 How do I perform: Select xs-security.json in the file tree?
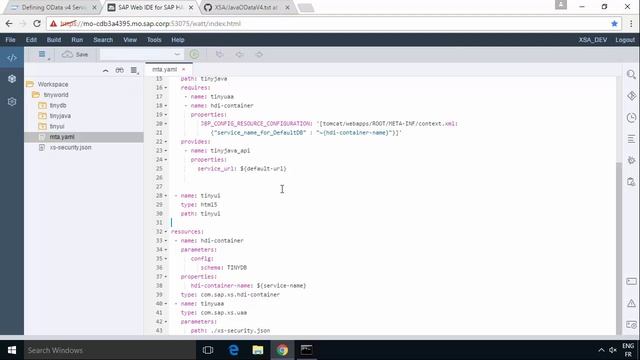pos(70,147)
